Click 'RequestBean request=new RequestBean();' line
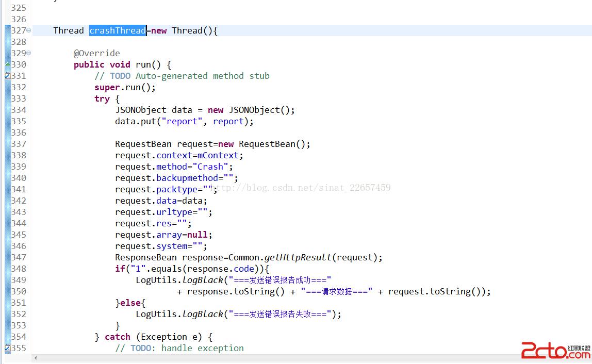592x364 pixels. tap(212, 144)
